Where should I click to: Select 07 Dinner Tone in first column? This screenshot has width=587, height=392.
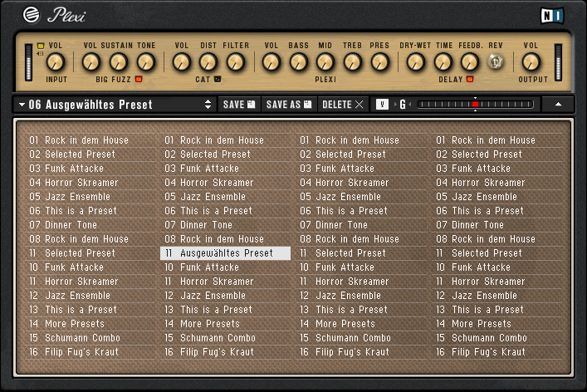pyautogui.click(x=90, y=225)
